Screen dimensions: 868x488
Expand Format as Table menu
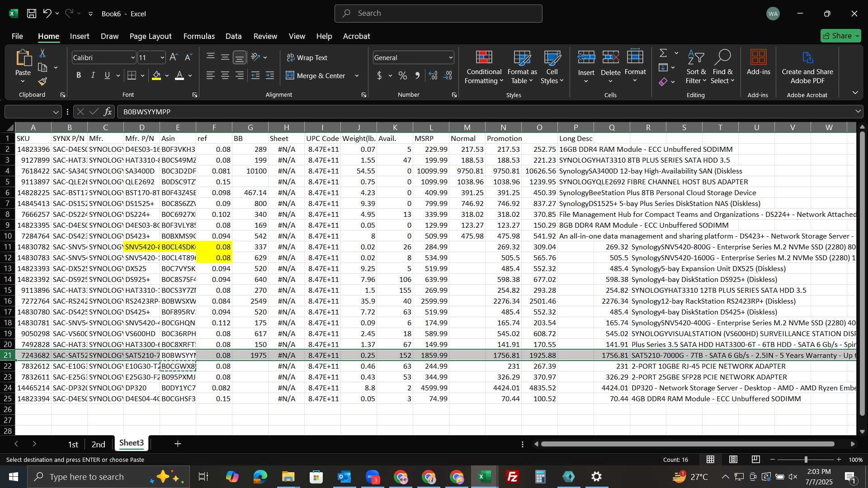click(522, 67)
